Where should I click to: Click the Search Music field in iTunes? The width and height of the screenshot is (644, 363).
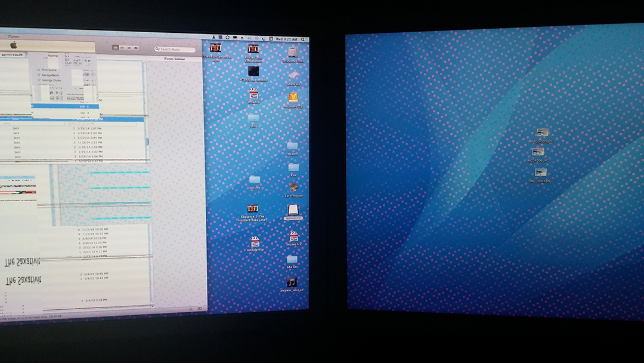[175, 49]
